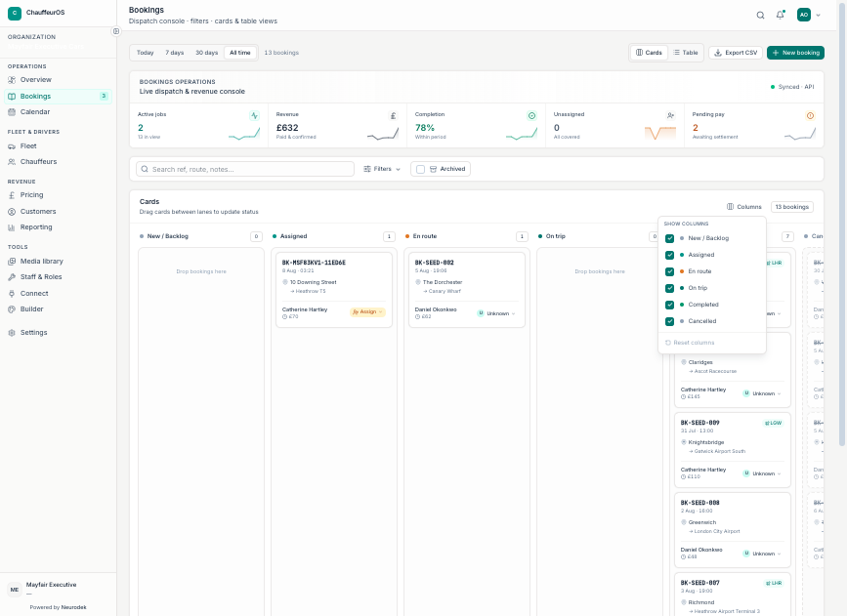Click the Media library sidebar icon

coord(12,262)
